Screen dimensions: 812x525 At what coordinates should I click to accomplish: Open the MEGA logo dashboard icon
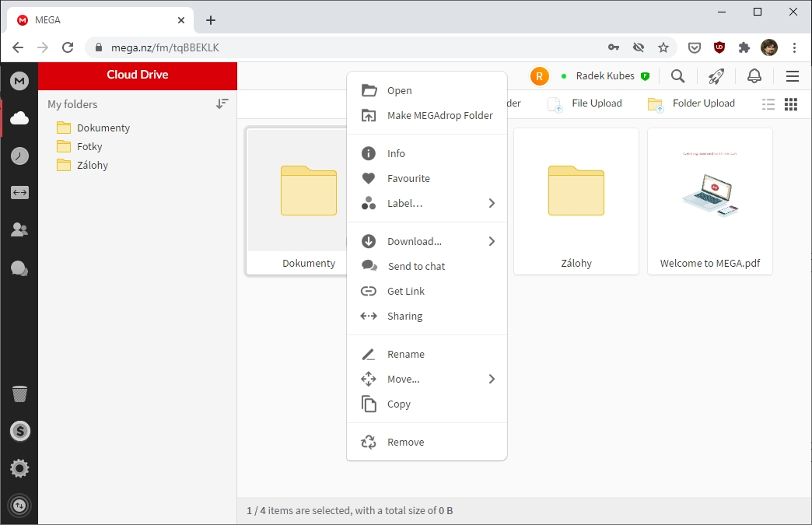19,81
